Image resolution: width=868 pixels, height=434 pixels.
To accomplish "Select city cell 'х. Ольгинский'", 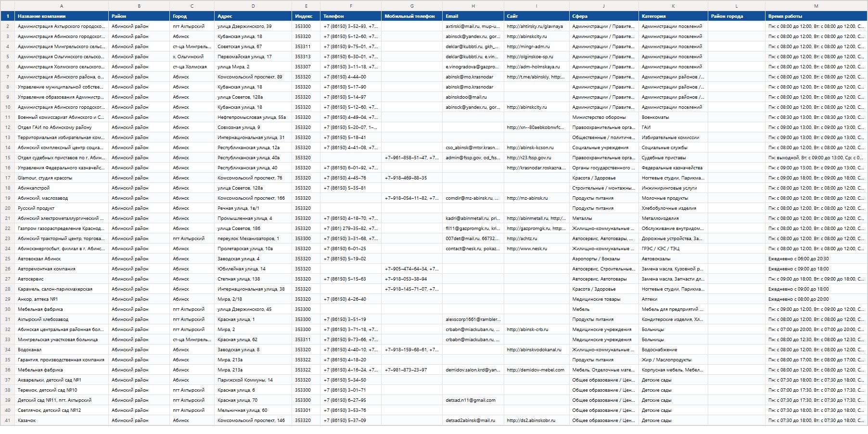I will pyautogui.click(x=192, y=57).
